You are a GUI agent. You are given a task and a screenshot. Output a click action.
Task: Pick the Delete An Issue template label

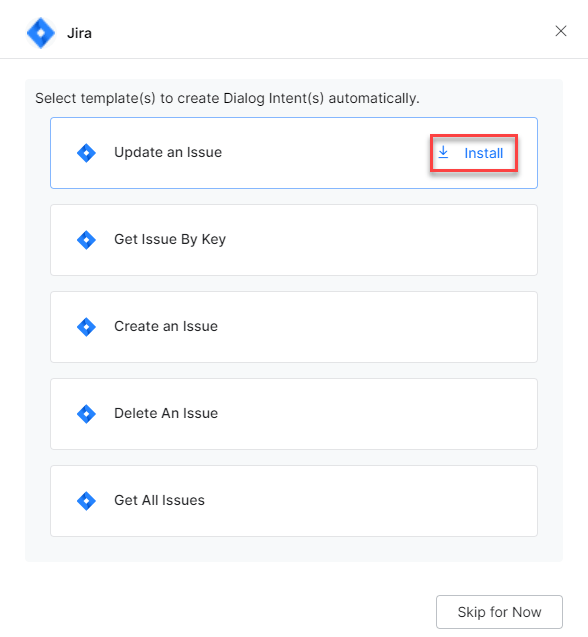point(166,413)
